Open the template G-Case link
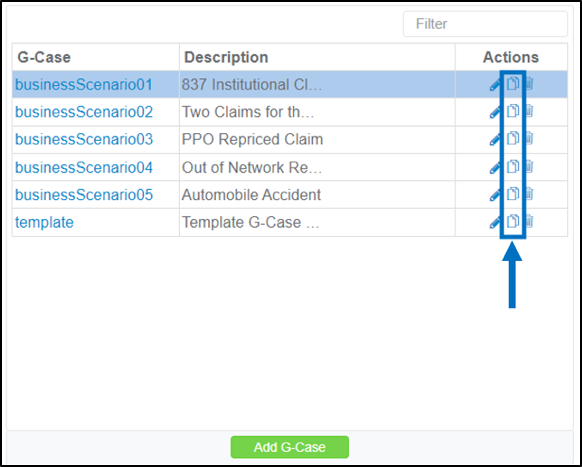Screen dimensions: 582x467 [44, 222]
